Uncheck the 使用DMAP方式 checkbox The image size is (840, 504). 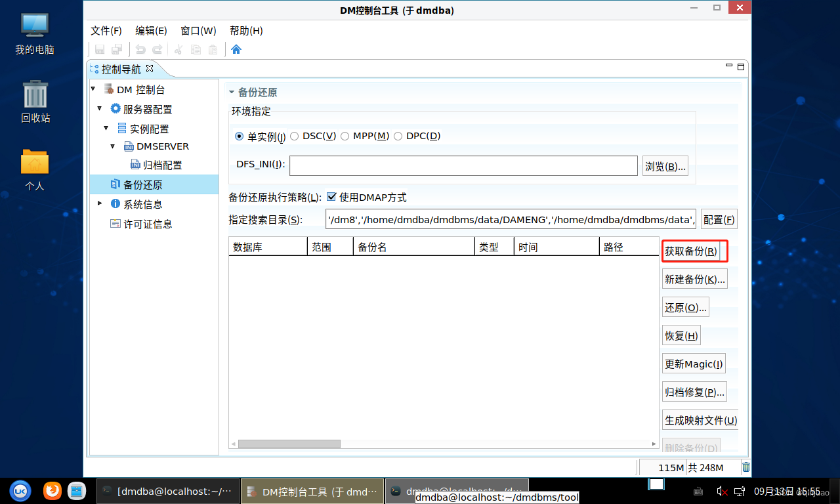[x=331, y=197]
